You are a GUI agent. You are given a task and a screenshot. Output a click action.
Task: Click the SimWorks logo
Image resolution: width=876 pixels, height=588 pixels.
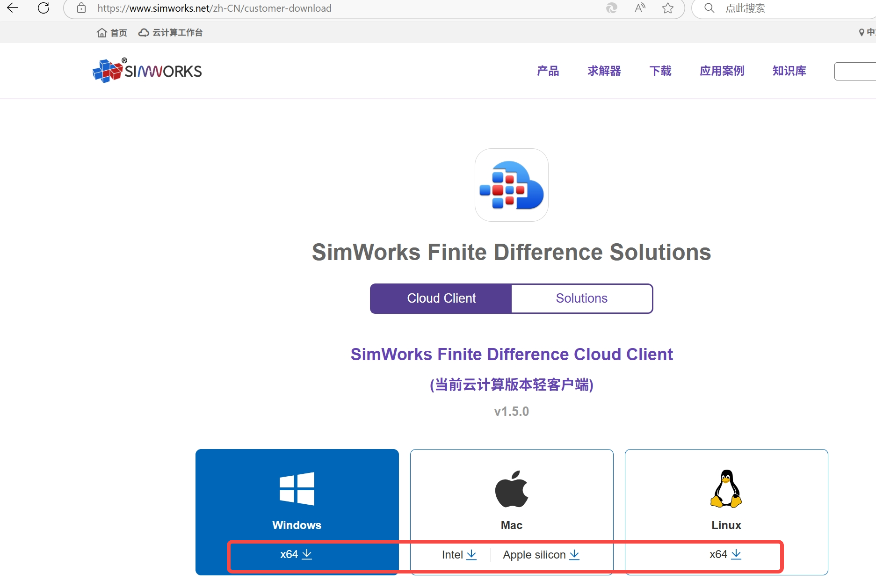point(147,71)
